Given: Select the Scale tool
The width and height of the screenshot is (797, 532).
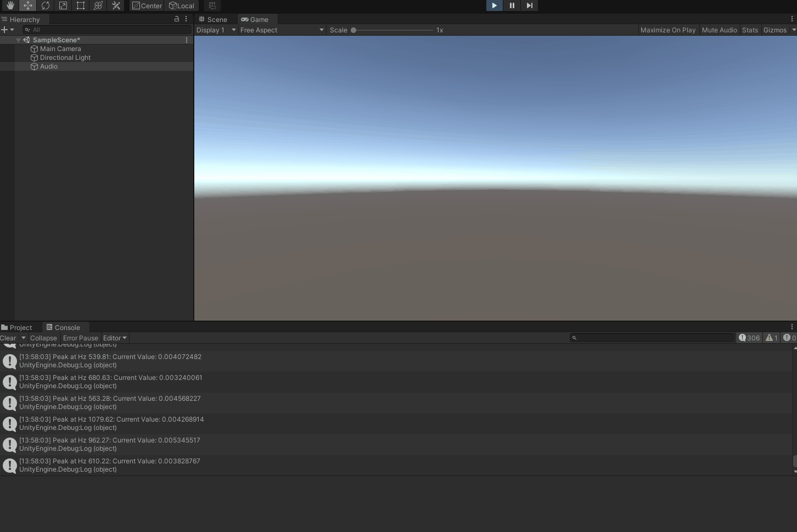Looking at the screenshot, I should coord(63,5).
